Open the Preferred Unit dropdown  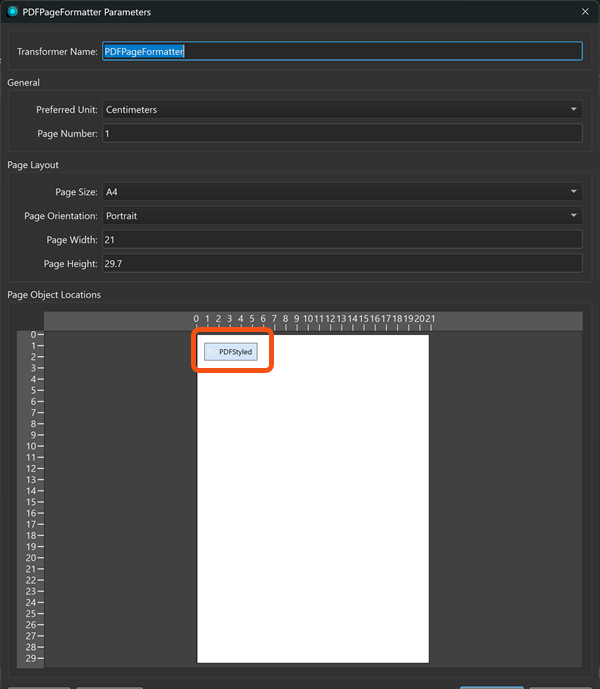342,109
